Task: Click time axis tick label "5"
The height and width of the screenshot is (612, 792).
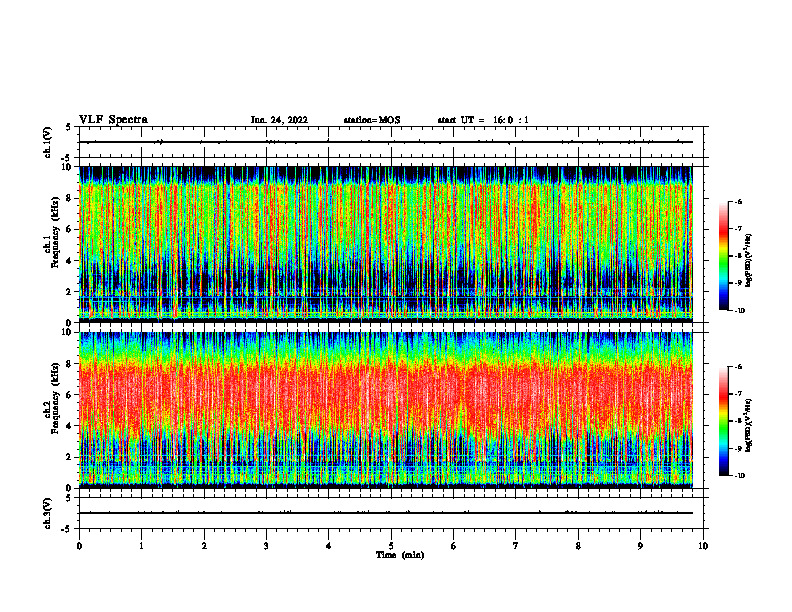Action: 391,546
